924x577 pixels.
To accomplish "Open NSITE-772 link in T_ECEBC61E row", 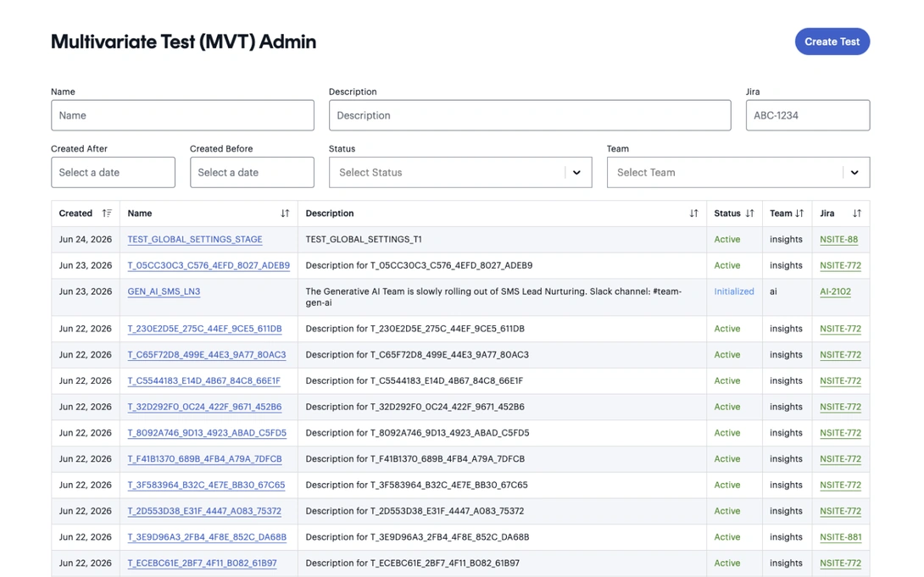I will 840,563.
